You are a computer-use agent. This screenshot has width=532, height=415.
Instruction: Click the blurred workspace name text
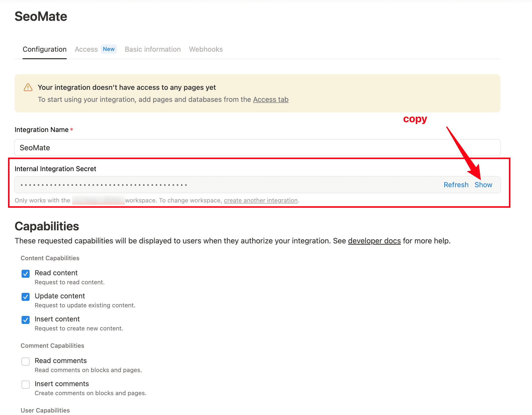point(98,200)
